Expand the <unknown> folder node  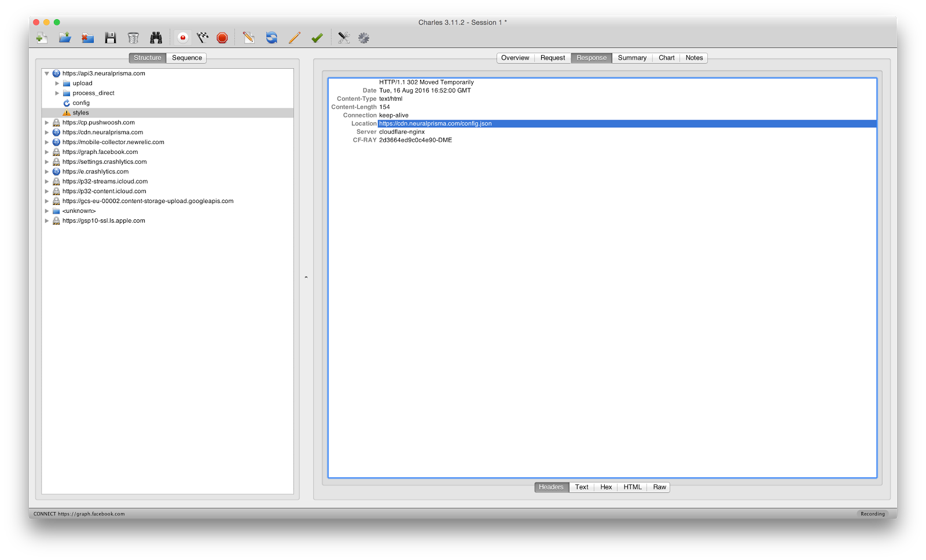47,211
